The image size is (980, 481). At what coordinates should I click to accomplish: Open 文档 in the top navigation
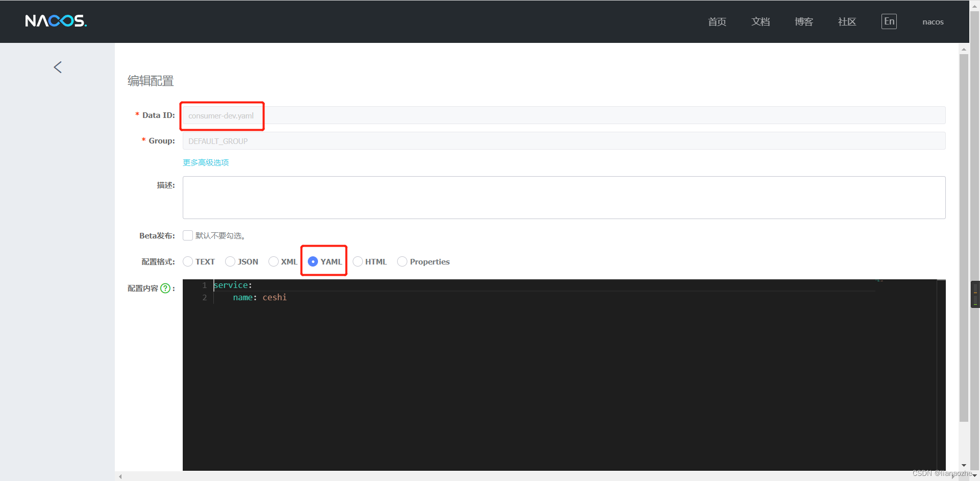pyautogui.click(x=760, y=21)
